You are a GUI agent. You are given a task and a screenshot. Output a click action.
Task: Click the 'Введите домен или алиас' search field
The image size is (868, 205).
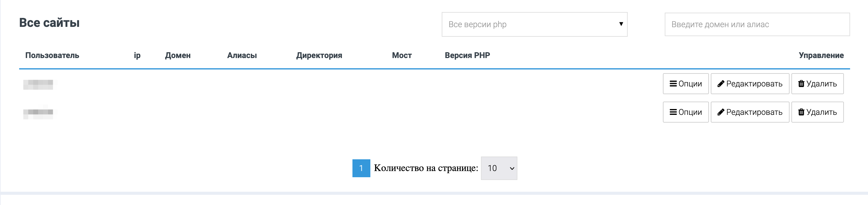coord(757,24)
